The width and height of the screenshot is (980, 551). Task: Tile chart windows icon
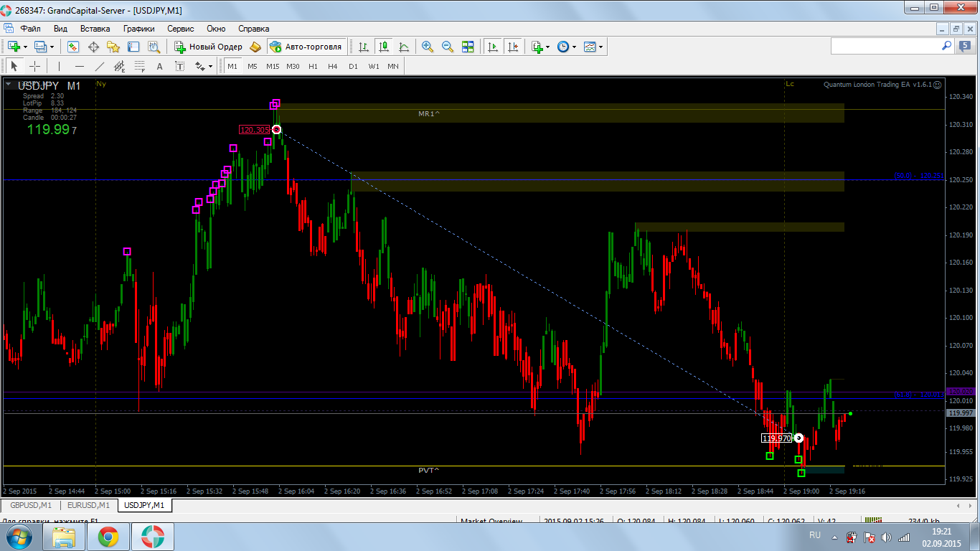tap(468, 47)
